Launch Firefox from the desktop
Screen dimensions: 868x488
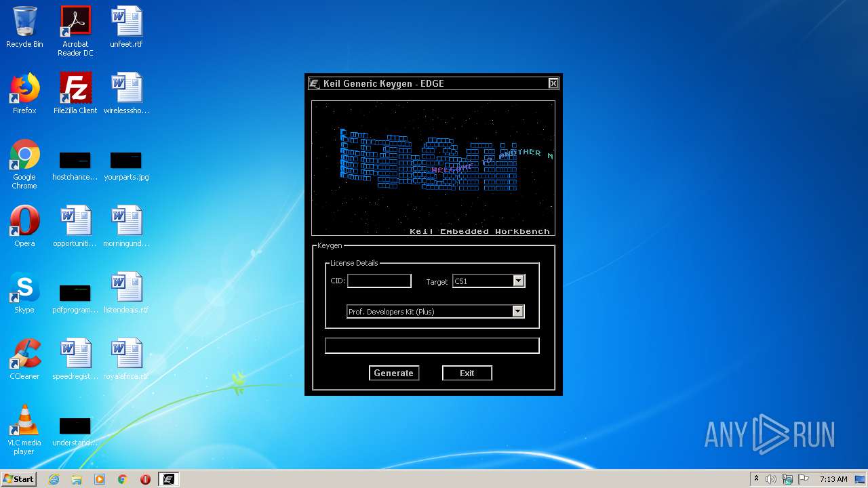click(24, 94)
